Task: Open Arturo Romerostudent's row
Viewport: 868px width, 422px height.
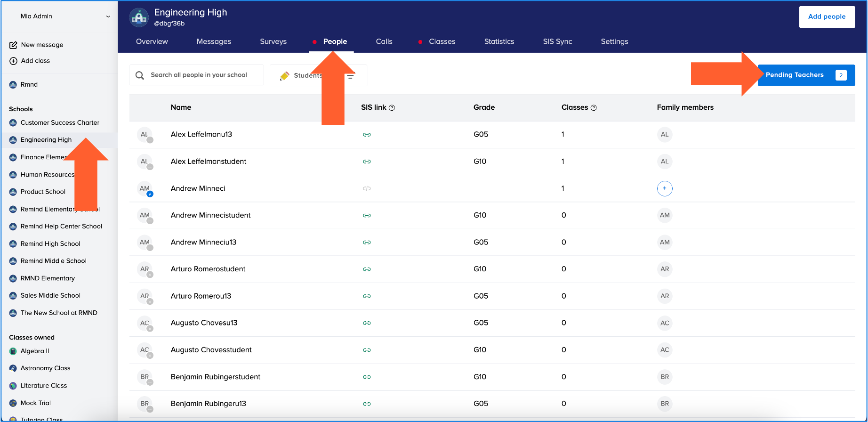Action: pyautogui.click(x=208, y=269)
